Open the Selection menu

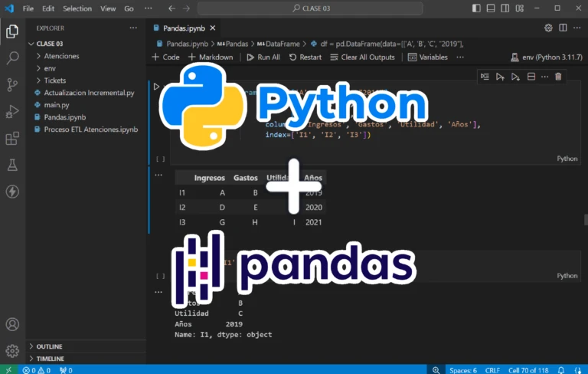click(77, 8)
